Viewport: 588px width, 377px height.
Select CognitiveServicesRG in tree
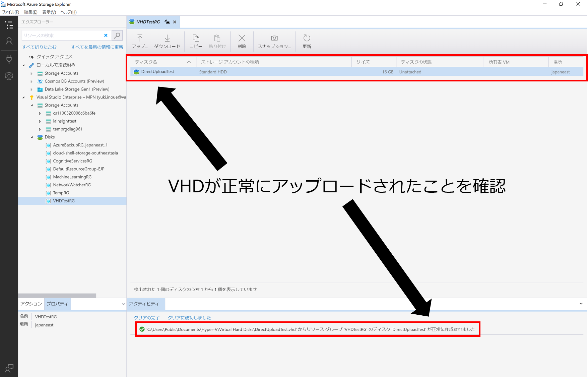click(x=72, y=161)
